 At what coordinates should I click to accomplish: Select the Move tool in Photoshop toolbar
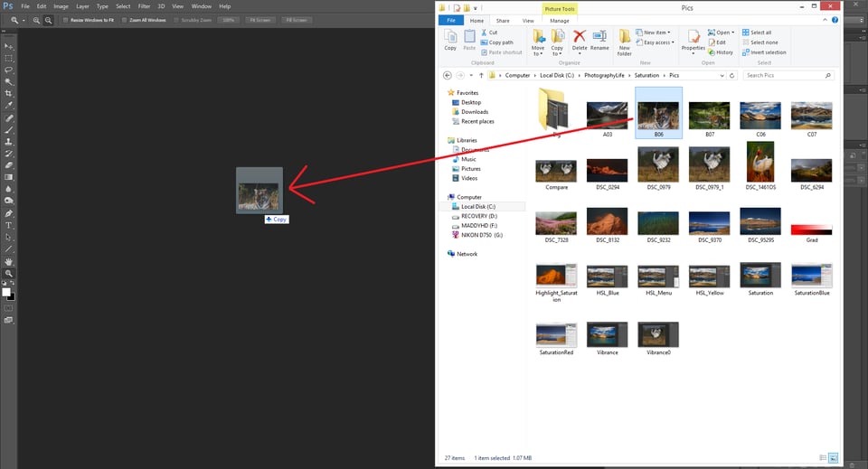(x=8, y=46)
